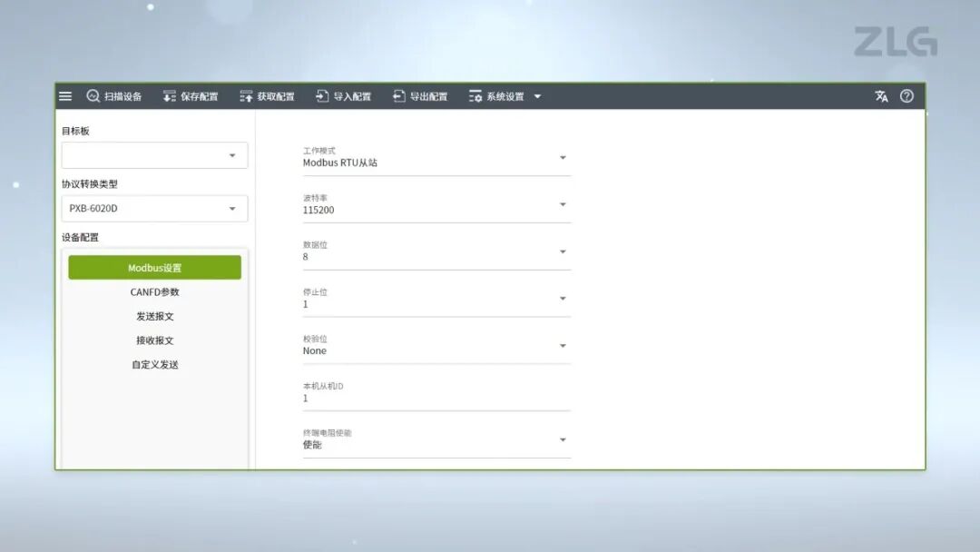Image resolution: width=980 pixels, height=552 pixels.
Task: Open the 协议转换类型 PXB-6020D dropdown
Action: pyautogui.click(x=154, y=209)
